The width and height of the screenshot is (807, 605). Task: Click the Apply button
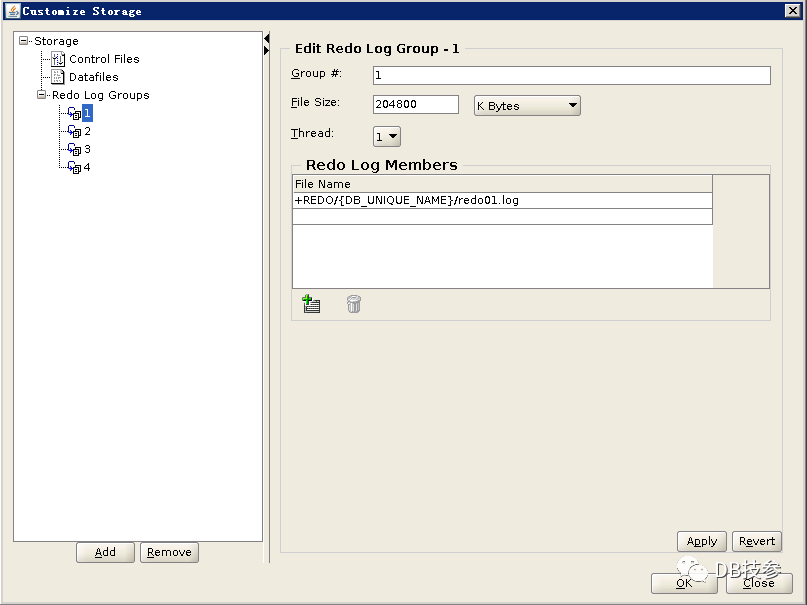click(701, 541)
